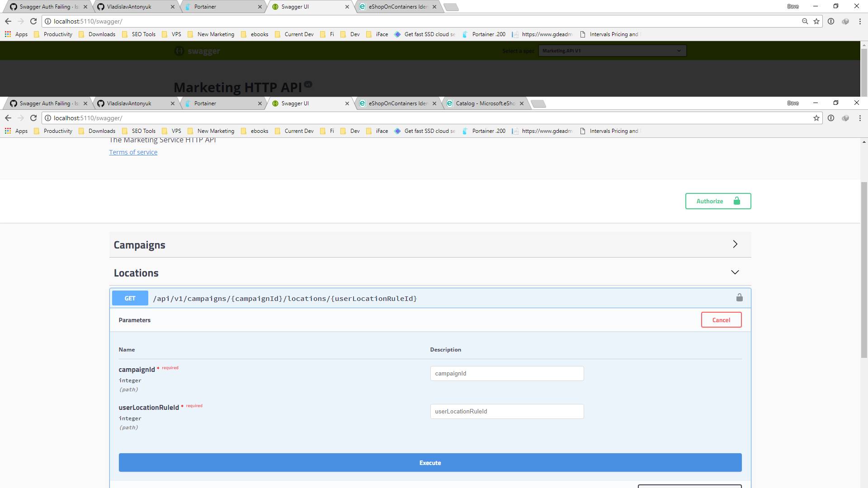Go back using the front window's back arrow
Image resolution: width=868 pixels, height=488 pixels.
click(x=8, y=118)
